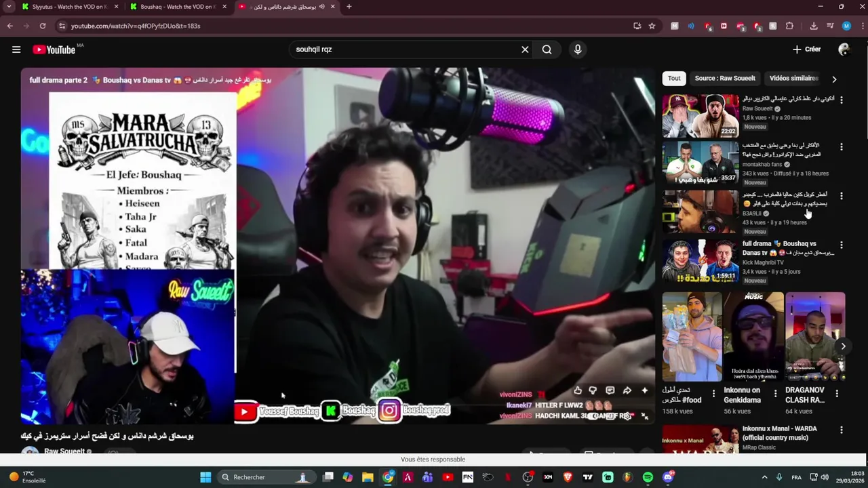
Task: Open Chrome downloads
Action: 814,26
